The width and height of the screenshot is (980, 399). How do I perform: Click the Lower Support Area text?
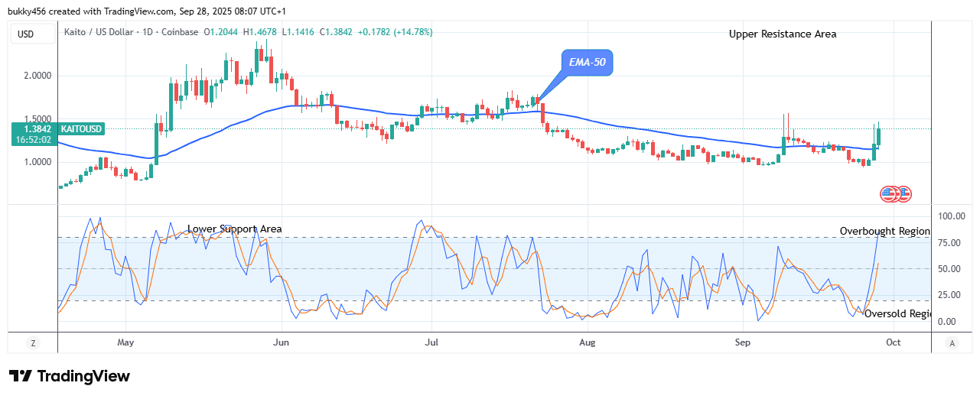point(235,229)
